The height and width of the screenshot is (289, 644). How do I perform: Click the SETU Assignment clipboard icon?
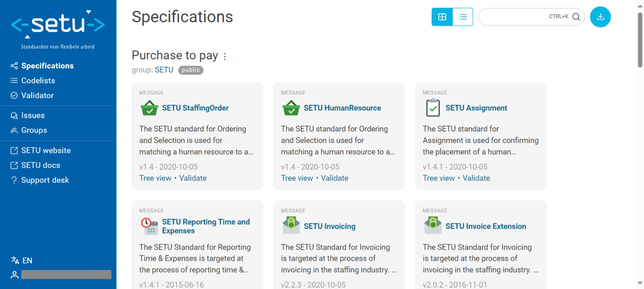[x=433, y=108]
